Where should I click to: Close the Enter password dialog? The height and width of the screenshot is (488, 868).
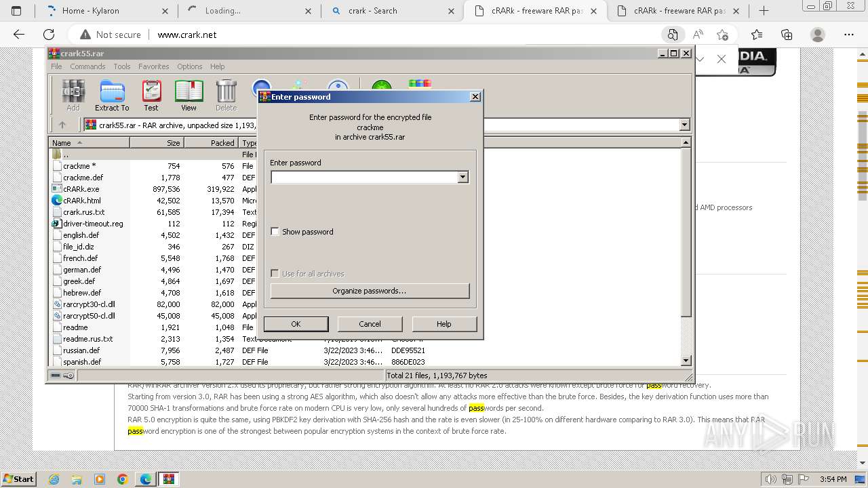[475, 97]
